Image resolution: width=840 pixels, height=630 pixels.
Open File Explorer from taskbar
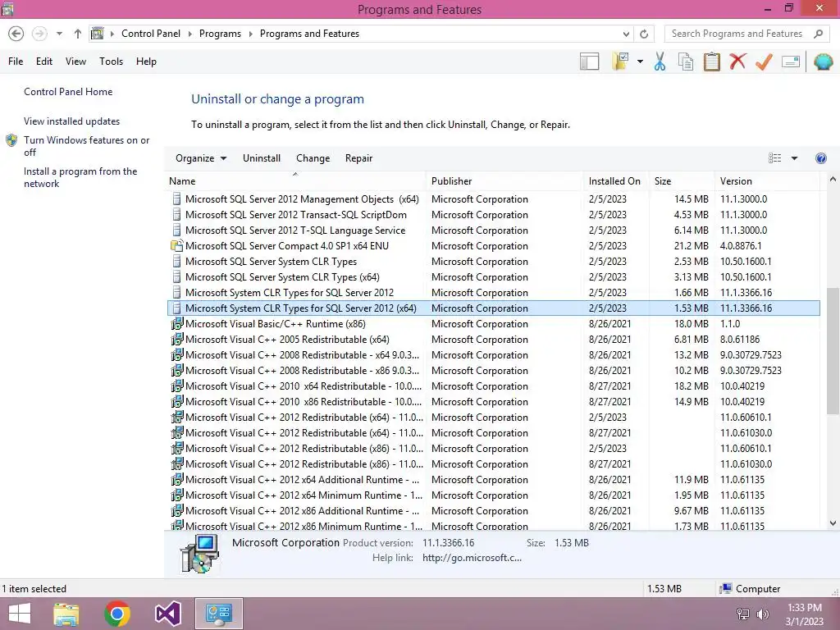66,614
